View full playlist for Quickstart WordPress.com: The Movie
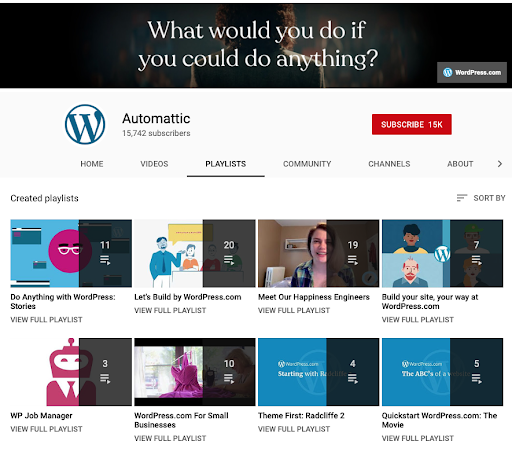The width and height of the screenshot is (512, 452). point(418,438)
